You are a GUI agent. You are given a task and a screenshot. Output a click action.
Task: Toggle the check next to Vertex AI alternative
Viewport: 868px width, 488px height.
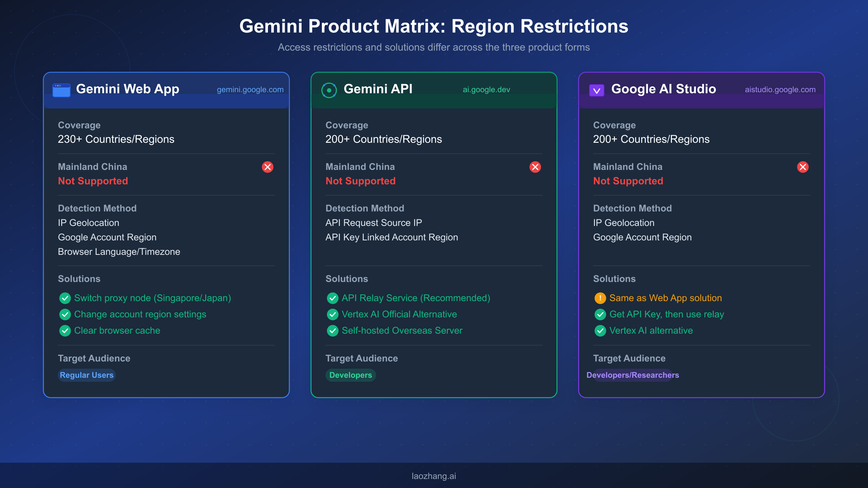click(600, 330)
